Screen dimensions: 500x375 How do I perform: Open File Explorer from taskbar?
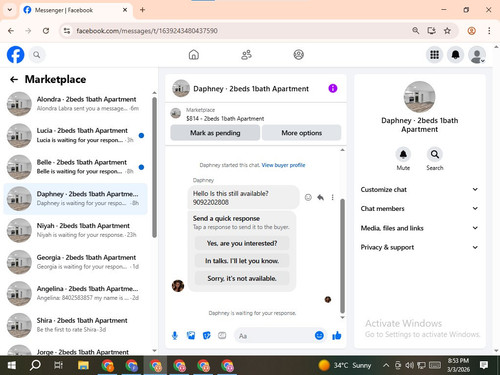click(x=83, y=365)
